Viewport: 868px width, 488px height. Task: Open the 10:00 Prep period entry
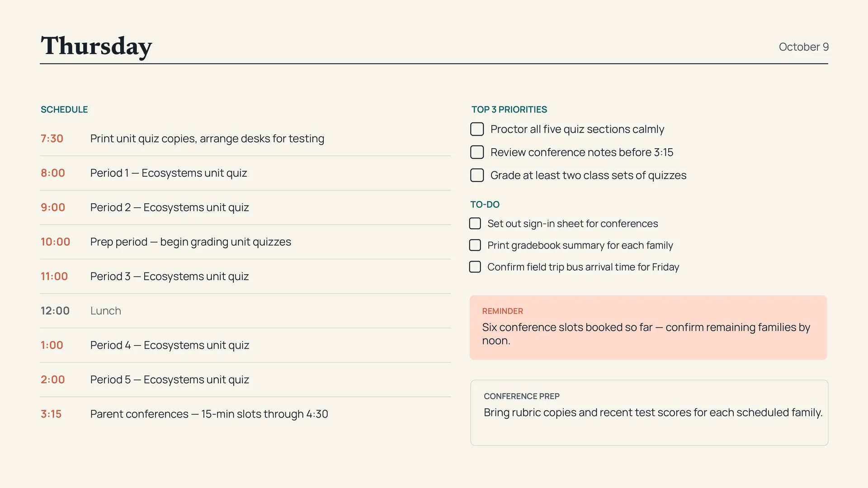coord(245,242)
